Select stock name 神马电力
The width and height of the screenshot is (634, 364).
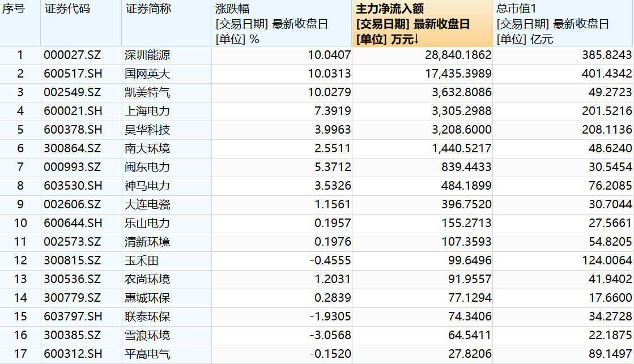tap(147, 186)
